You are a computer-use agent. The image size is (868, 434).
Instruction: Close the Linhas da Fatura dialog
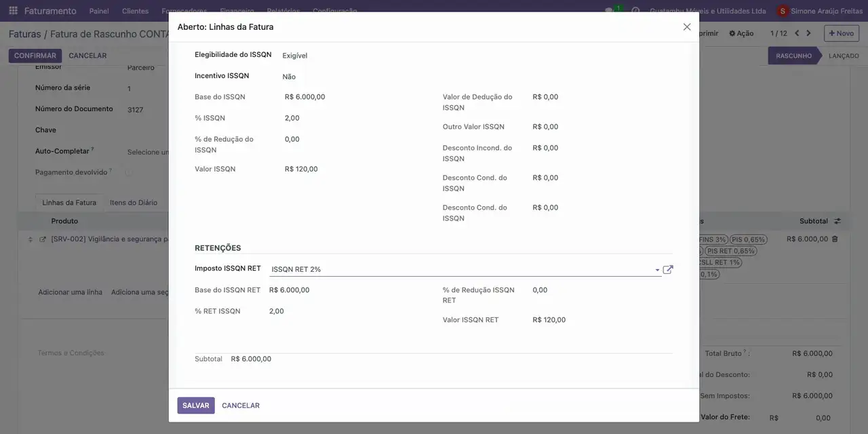point(687,27)
